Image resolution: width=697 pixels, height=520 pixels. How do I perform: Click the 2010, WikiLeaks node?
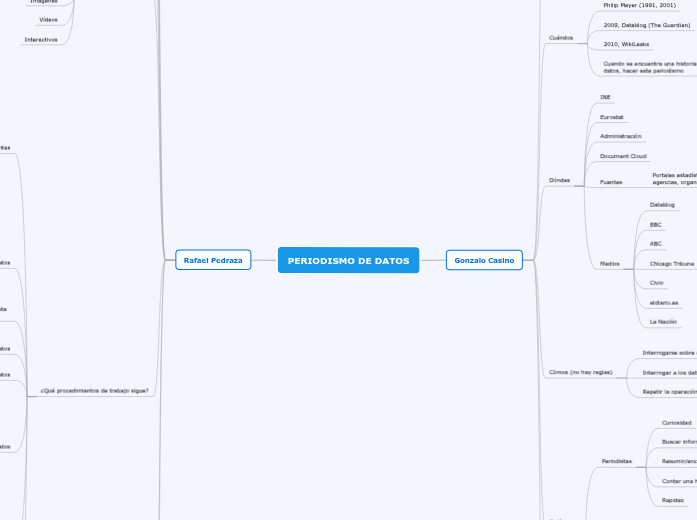point(626,44)
